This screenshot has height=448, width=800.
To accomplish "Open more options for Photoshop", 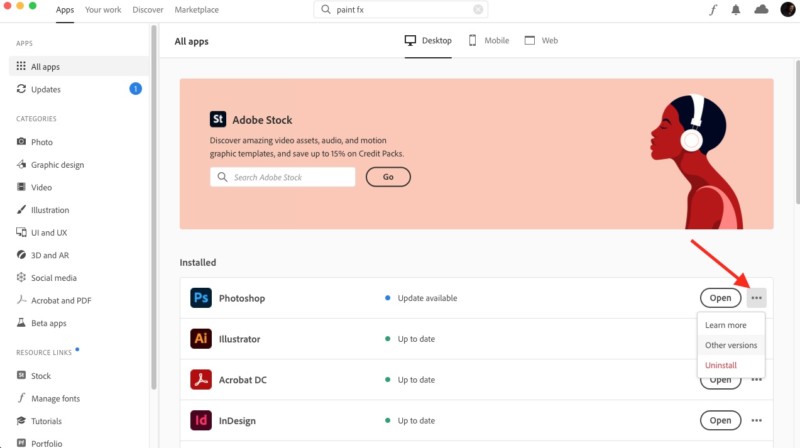I will click(756, 298).
